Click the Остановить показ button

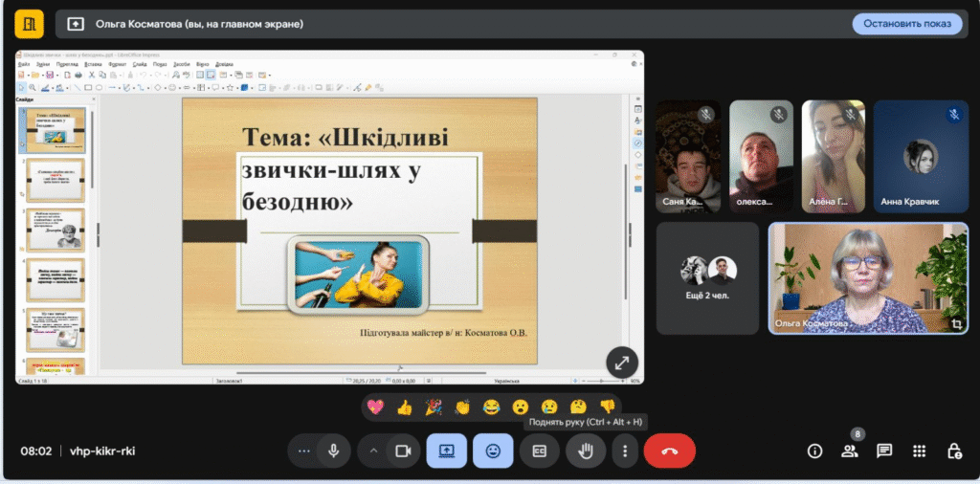click(906, 23)
